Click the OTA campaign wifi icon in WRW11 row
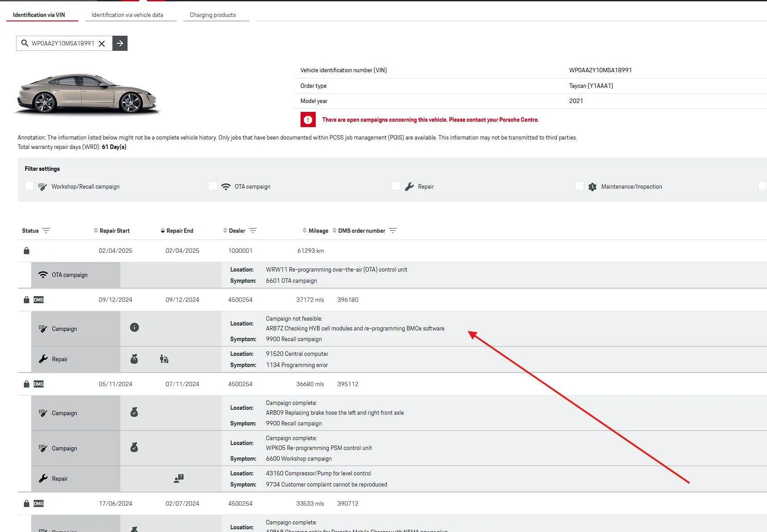This screenshot has width=767, height=532. click(x=43, y=275)
